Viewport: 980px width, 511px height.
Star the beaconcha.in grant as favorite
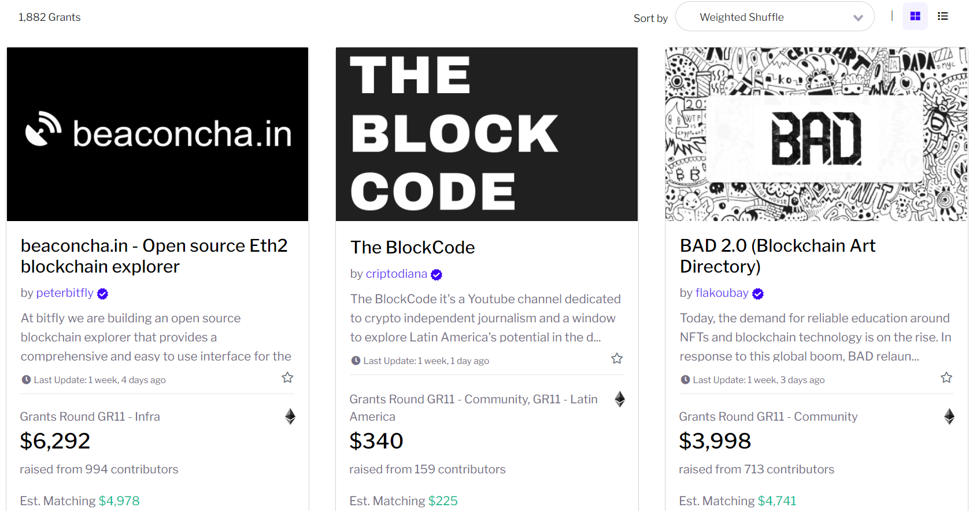(287, 378)
